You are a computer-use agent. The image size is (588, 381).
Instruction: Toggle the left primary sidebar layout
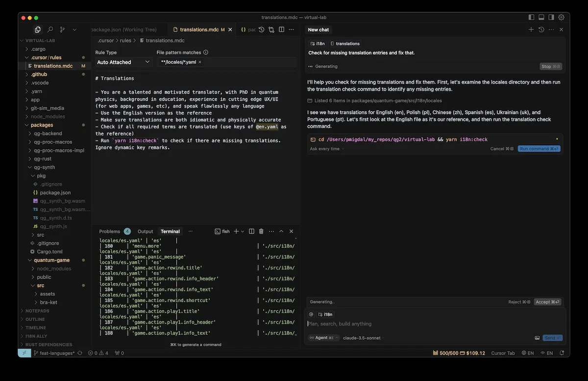[x=532, y=17]
